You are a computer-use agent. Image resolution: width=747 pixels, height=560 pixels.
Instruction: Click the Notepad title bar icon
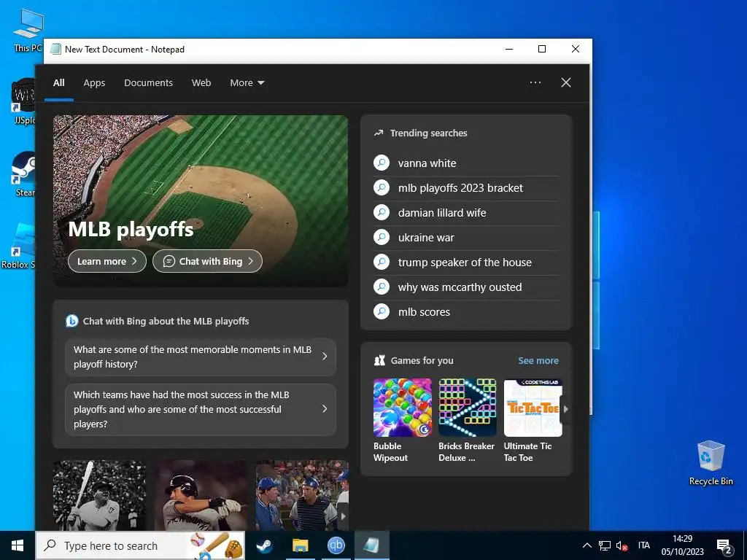pos(55,49)
